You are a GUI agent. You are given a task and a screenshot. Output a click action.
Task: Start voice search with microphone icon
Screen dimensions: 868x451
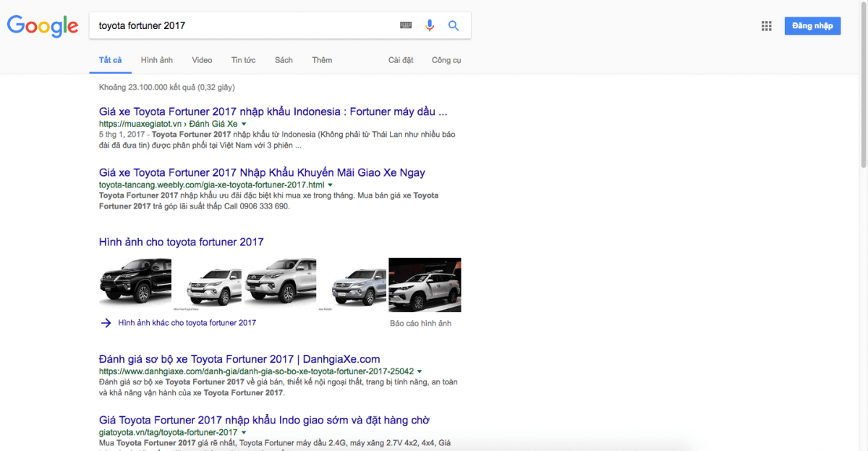point(430,25)
